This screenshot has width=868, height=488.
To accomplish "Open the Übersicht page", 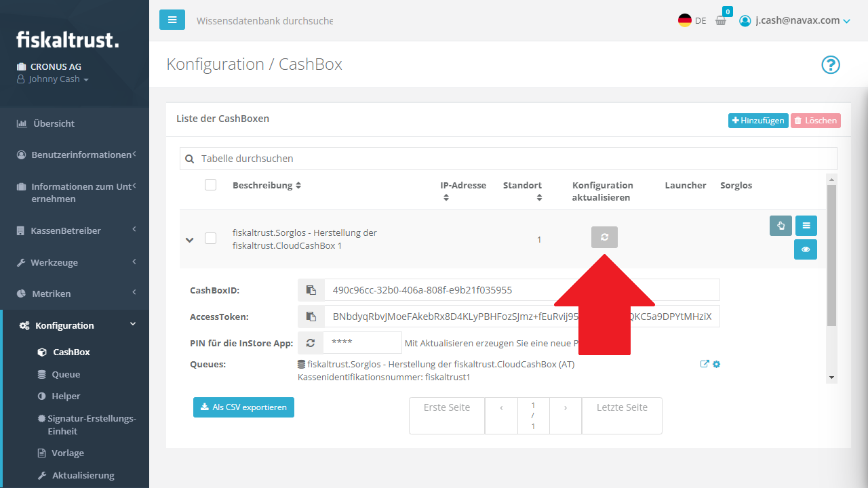I will pyautogui.click(x=75, y=123).
